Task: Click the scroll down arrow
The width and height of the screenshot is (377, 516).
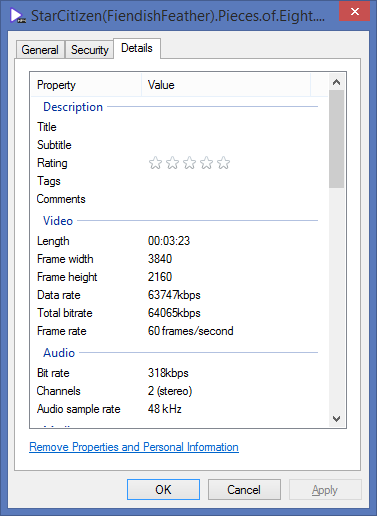Action: (336, 419)
